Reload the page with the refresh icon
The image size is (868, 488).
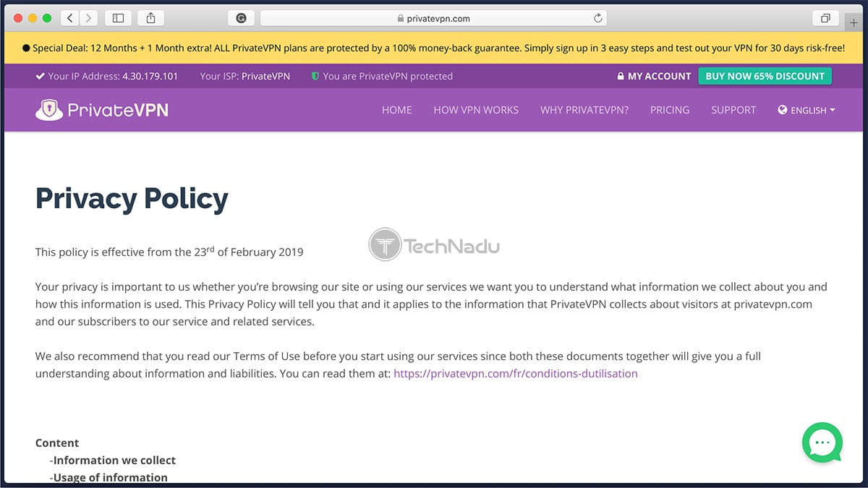[598, 18]
